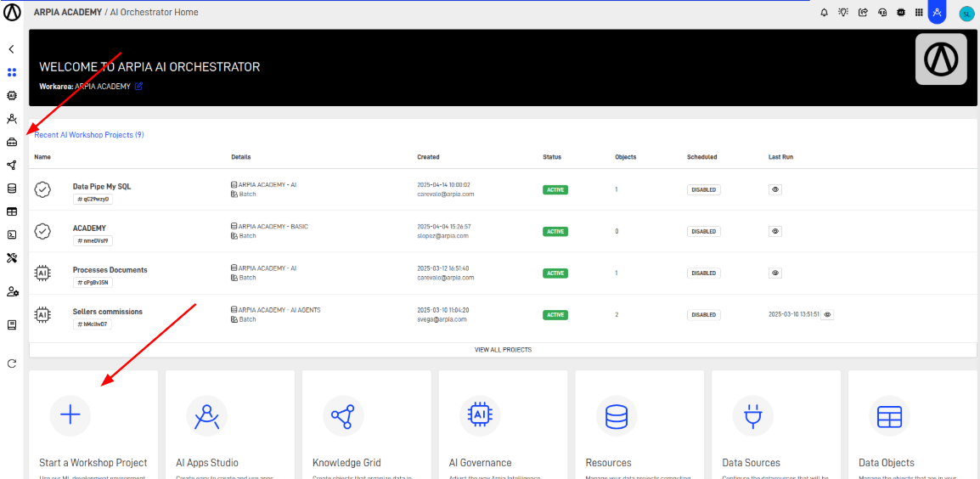Image resolution: width=980 pixels, height=479 pixels.
Task: Open the ACADEMY project
Action: (89, 228)
